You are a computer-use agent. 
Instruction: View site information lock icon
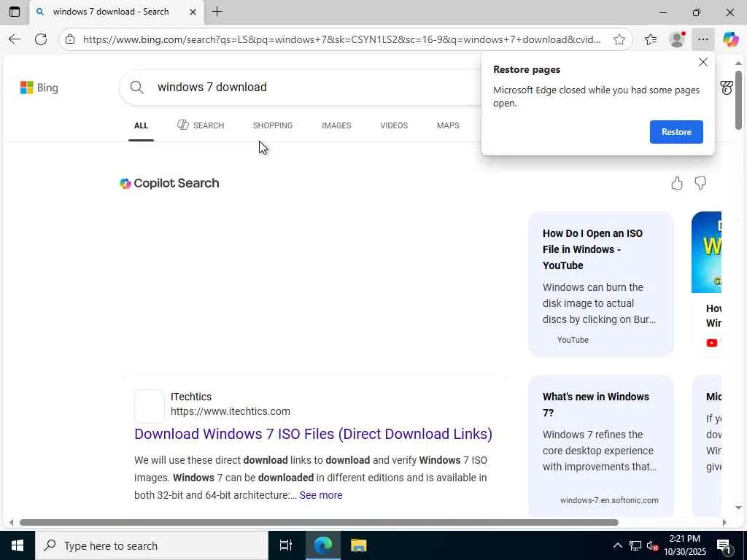point(70,39)
